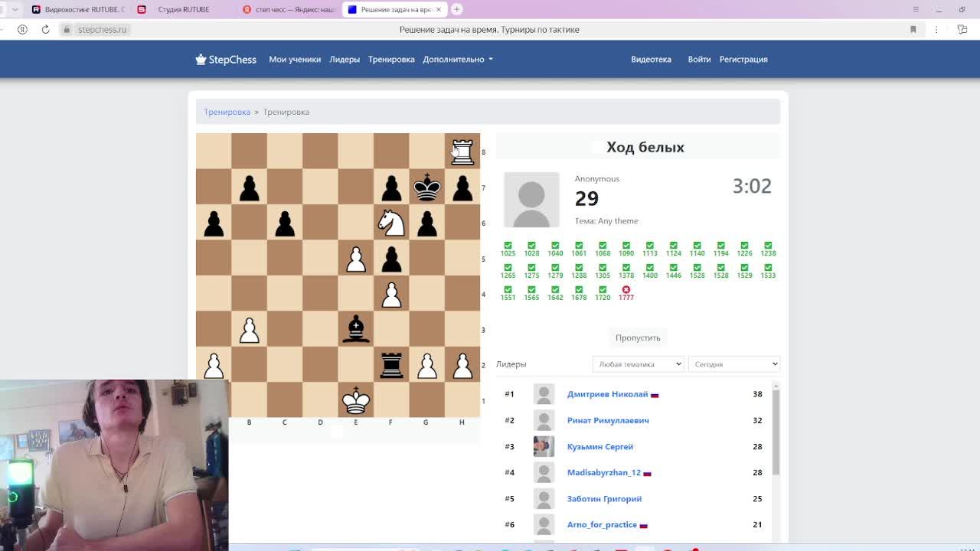This screenshot has height=551, width=980.
Task: Click the Yandex home icon in toolbar
Action: [x=22, y=29]
